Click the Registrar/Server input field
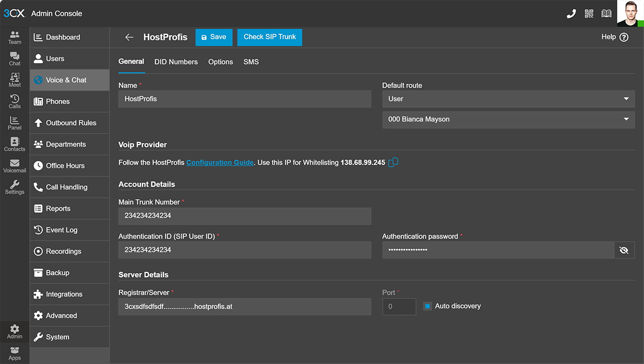The height and width of the screenshot is (364, 644). (245, 307)
